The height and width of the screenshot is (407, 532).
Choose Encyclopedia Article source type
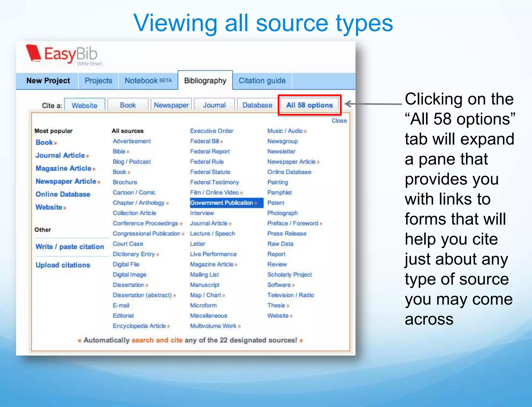(139, 326)
